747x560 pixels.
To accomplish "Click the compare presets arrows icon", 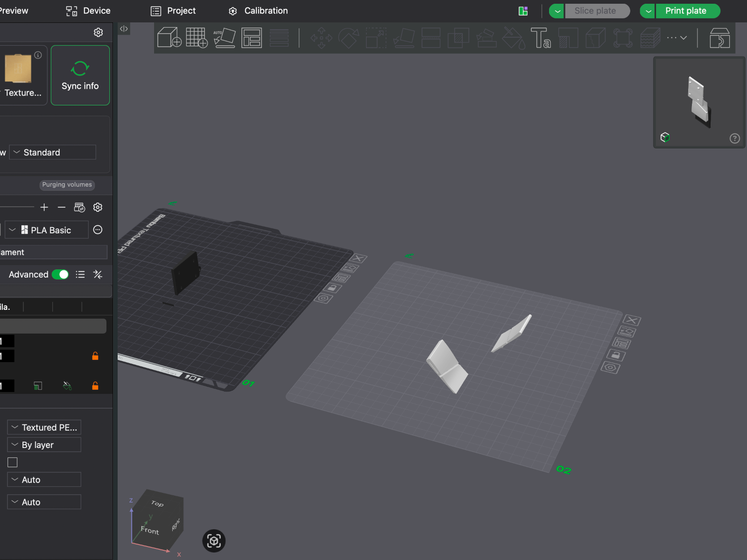I will pos(98,274).
